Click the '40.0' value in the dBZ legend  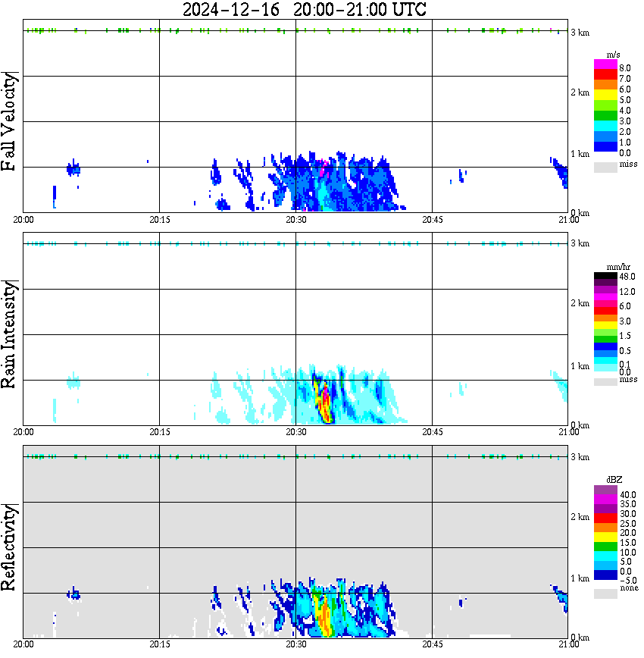[x=628, y=495]
